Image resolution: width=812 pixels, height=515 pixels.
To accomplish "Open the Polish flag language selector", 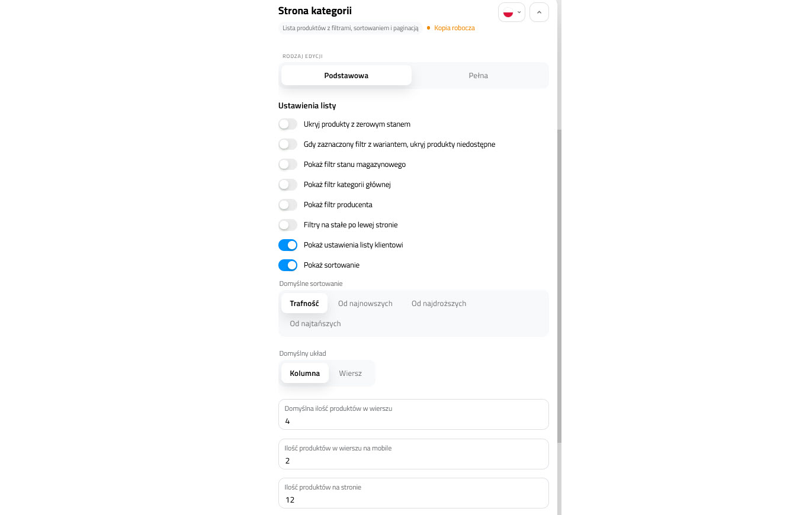I will (x=508, y=12).
